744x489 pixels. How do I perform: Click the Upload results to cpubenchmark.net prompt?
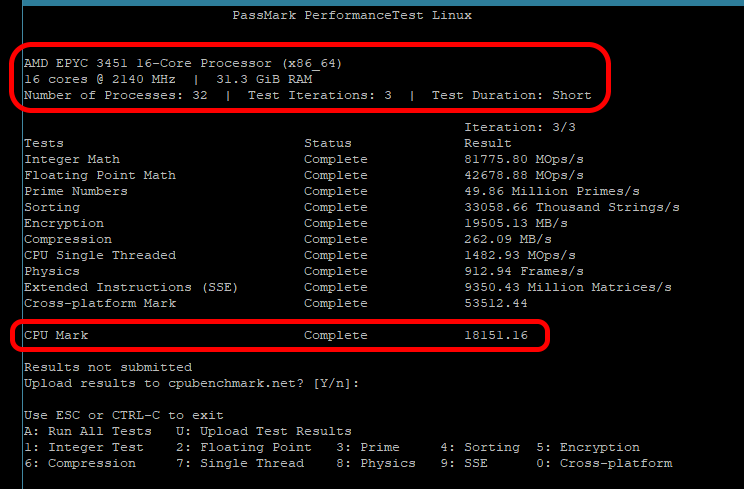pos(192,384)
